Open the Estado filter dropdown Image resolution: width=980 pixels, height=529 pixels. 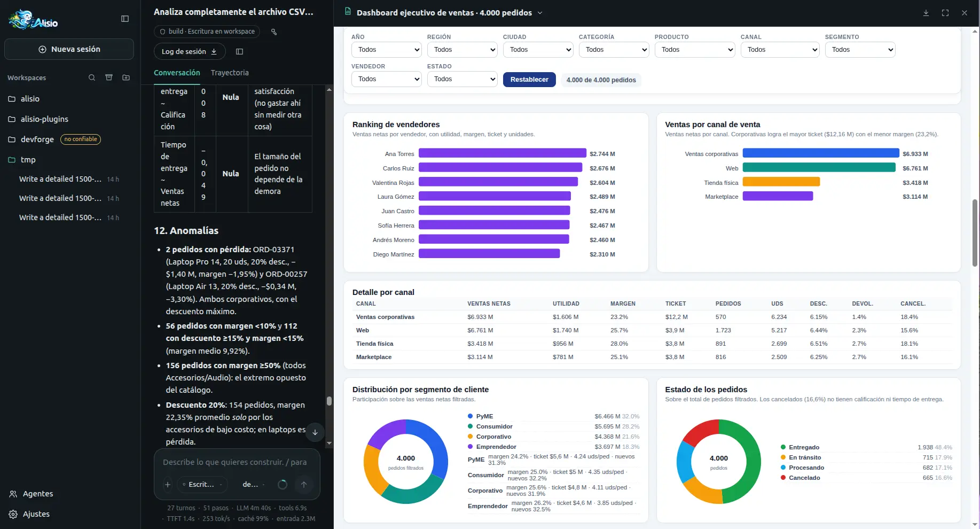tap(462, 79)
